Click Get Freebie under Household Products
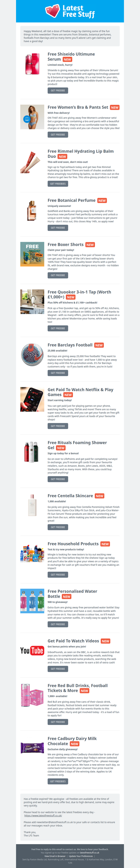140x868 pixels. coord(58,575)
